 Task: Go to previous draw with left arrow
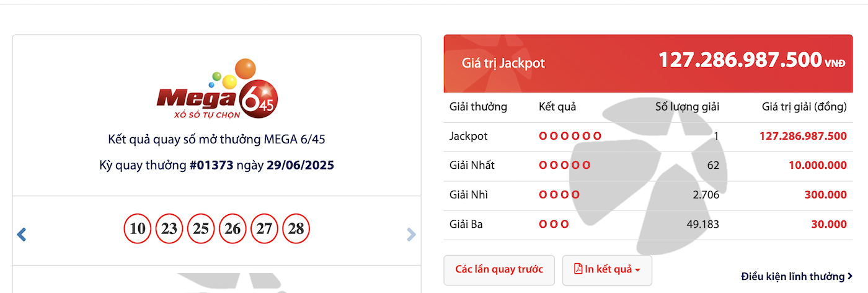click(x=22, y=234)
